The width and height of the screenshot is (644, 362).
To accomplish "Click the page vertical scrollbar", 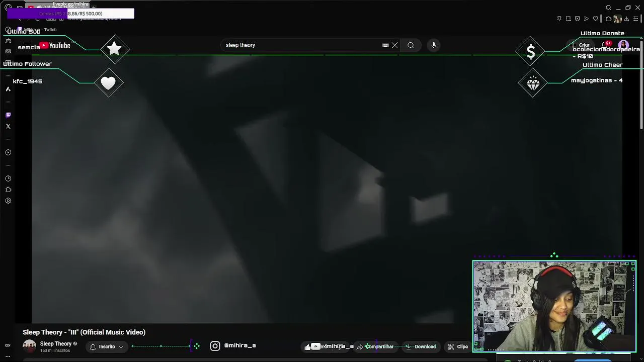I will point(641,85).
